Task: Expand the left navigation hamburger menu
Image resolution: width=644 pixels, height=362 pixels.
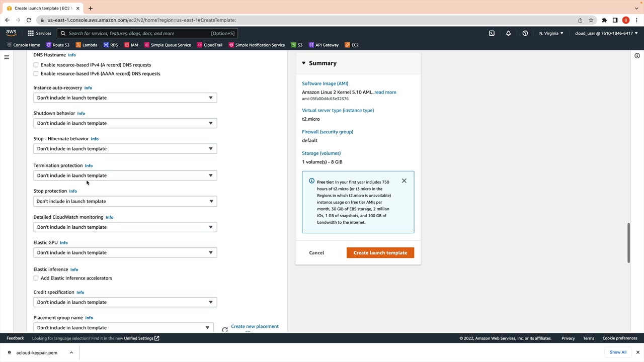Action: (x=7, y=57)
